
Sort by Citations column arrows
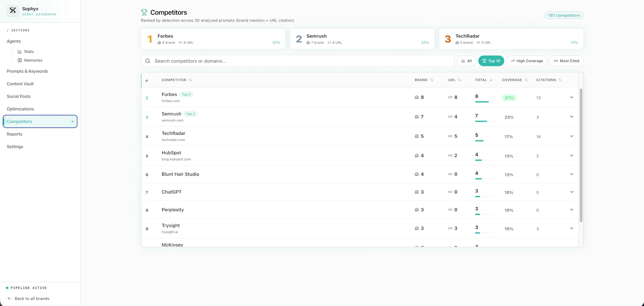[560, 80]
